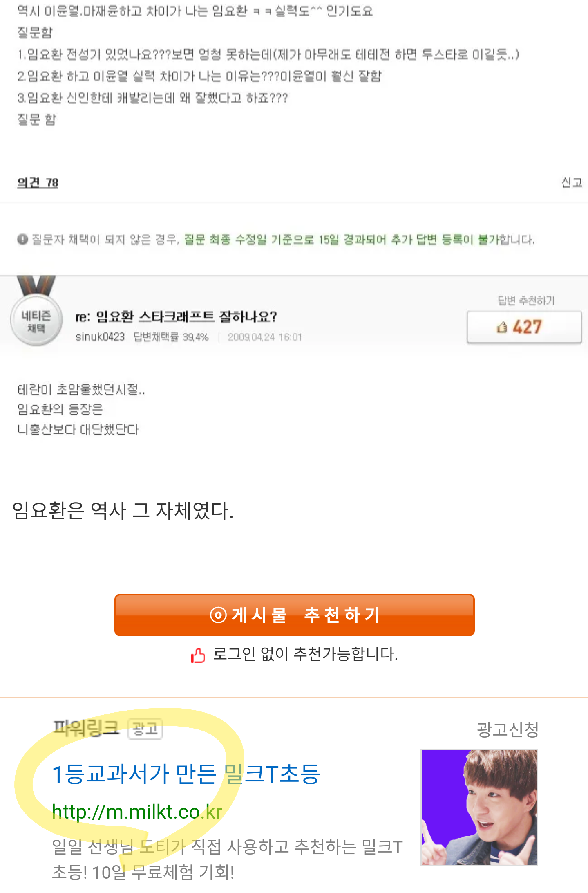Click the thumbs-up icon beside 427
The width and height of the screenshot is (588, 893).
[502, 327]
